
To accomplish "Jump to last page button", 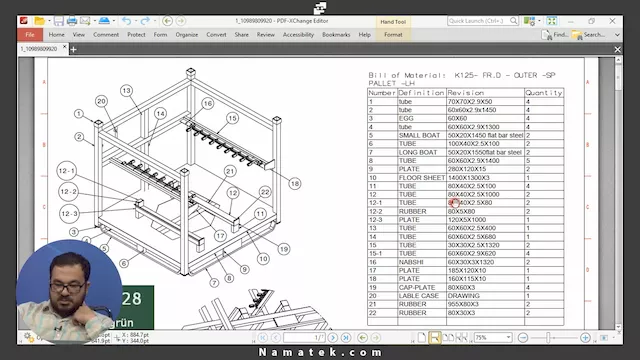I will pos(346,338).
